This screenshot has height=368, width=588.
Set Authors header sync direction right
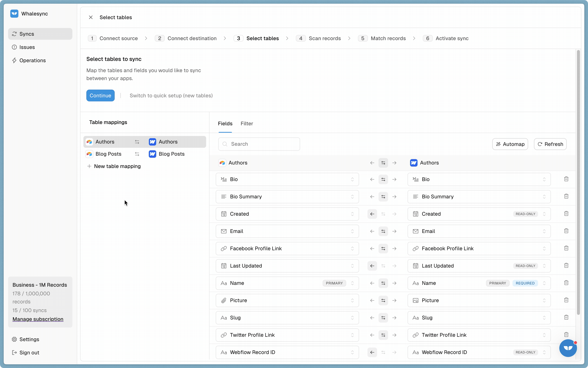tap(394, 163)
